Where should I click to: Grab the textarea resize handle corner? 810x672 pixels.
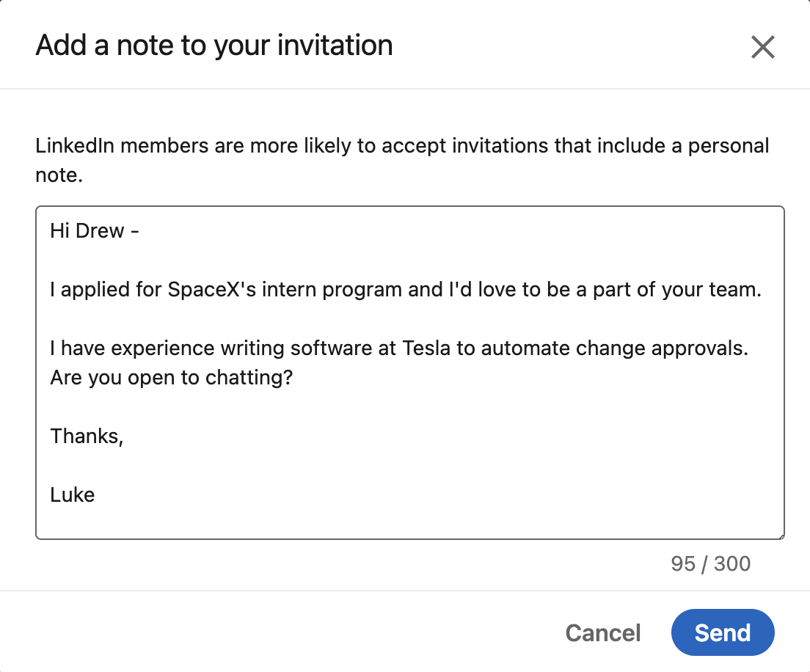pos(781,537)
